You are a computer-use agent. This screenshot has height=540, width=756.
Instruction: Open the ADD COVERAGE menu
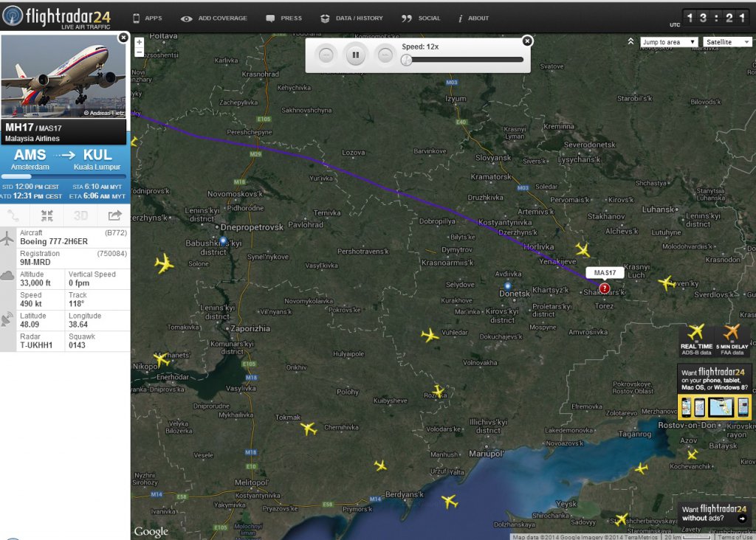pos(213,18)
